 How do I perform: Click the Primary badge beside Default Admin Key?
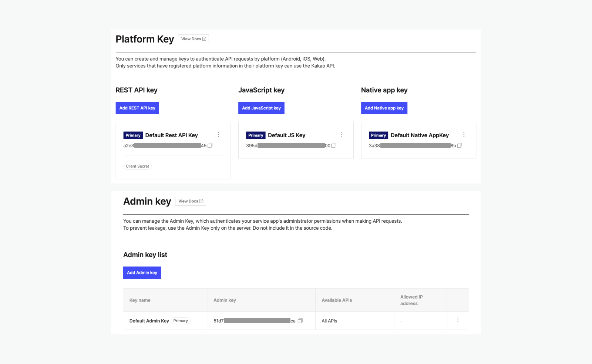(x=181, y=321)
